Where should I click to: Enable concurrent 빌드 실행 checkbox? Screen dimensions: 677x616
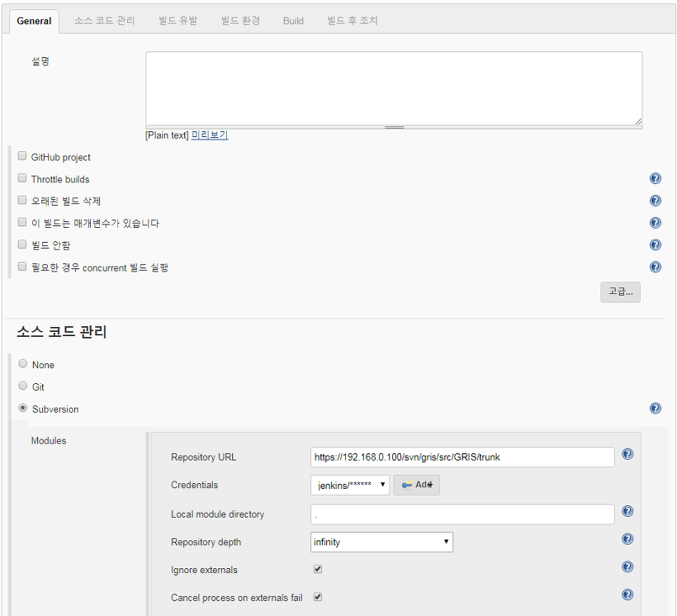22,267
